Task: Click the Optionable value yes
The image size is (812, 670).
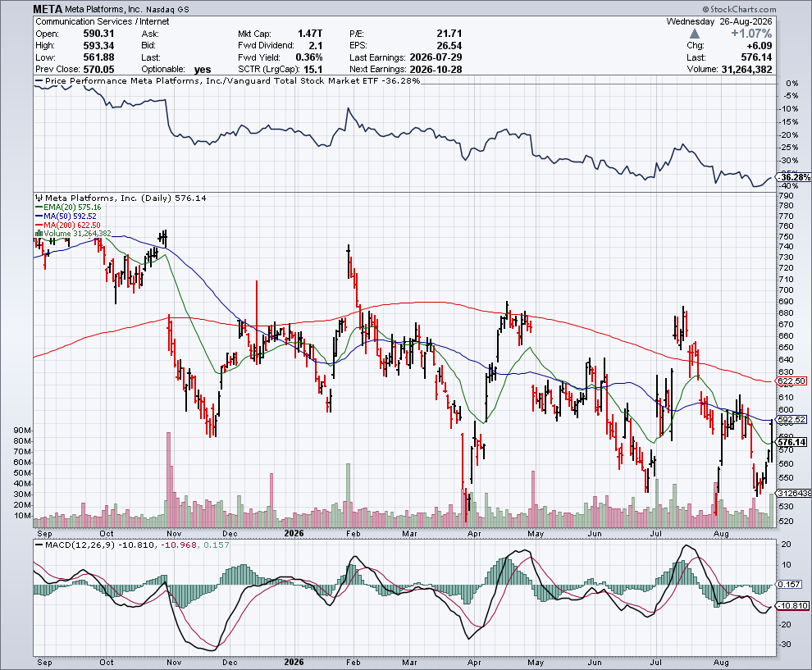Action: [203, 70]
